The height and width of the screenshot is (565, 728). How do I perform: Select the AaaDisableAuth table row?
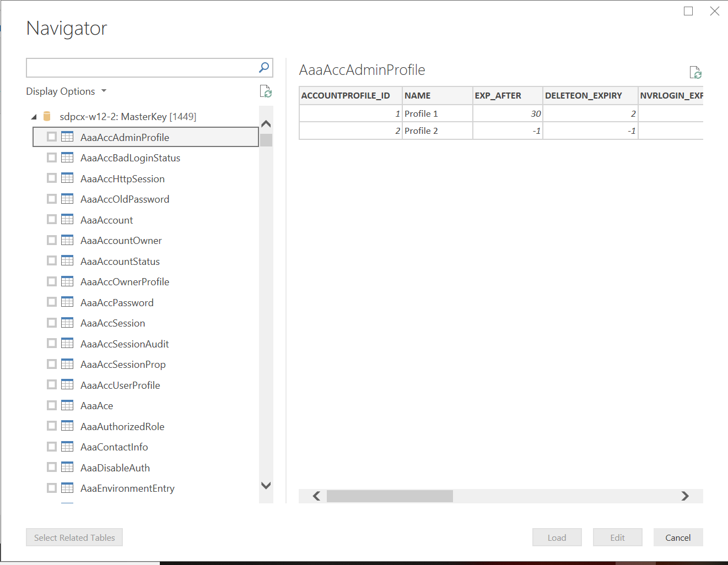point(145,468)
